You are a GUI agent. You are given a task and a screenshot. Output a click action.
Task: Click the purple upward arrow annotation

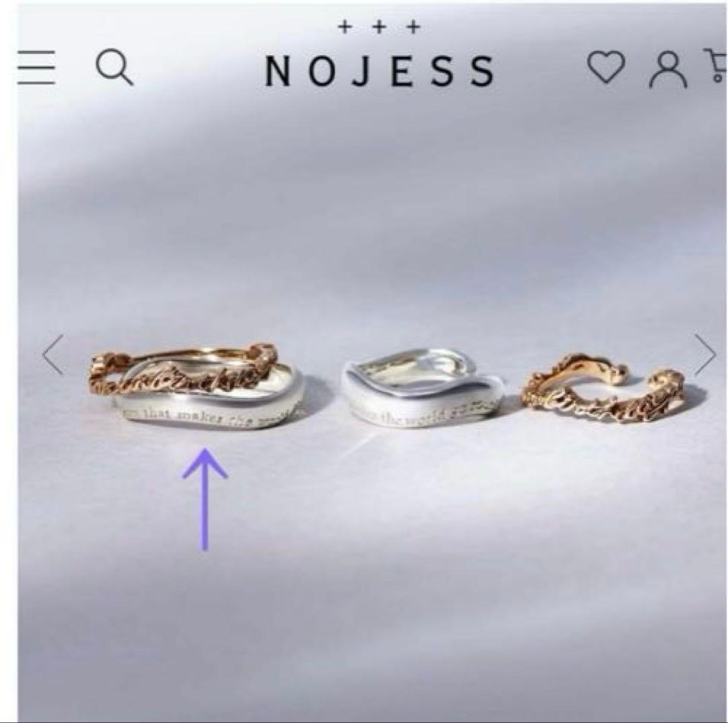pyautogui.click(x=205, y=499)
